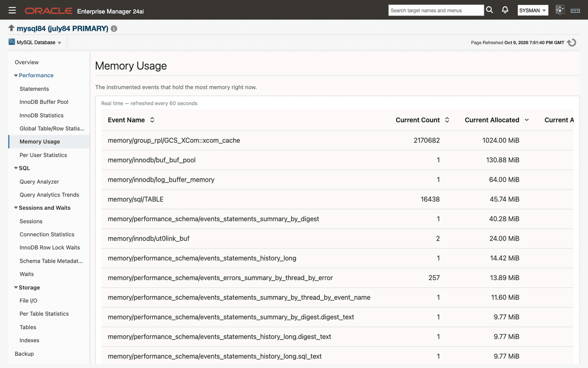
Task: Select the events_statements_summary_by_digest.digest_text row
Action: (x=337, y=317)
